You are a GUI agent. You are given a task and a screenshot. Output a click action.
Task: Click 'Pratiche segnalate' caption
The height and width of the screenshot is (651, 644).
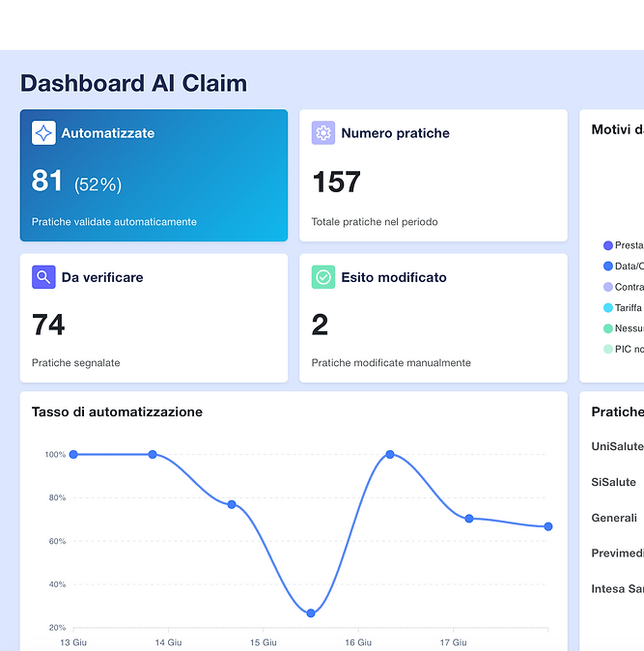[x=76, y=363]
